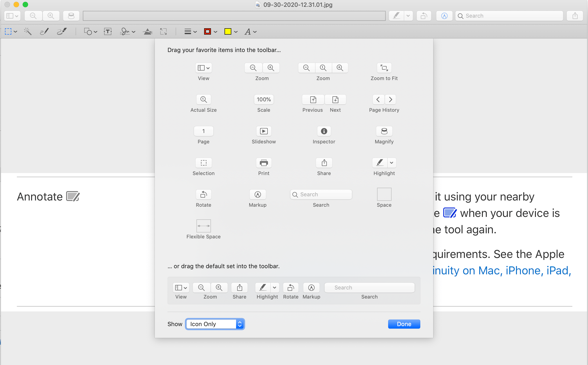Open the Adjust Color tool
Image resolution: width=588 pixels, height=365 pixels.
pyautogui.click(x=148, y=32)
